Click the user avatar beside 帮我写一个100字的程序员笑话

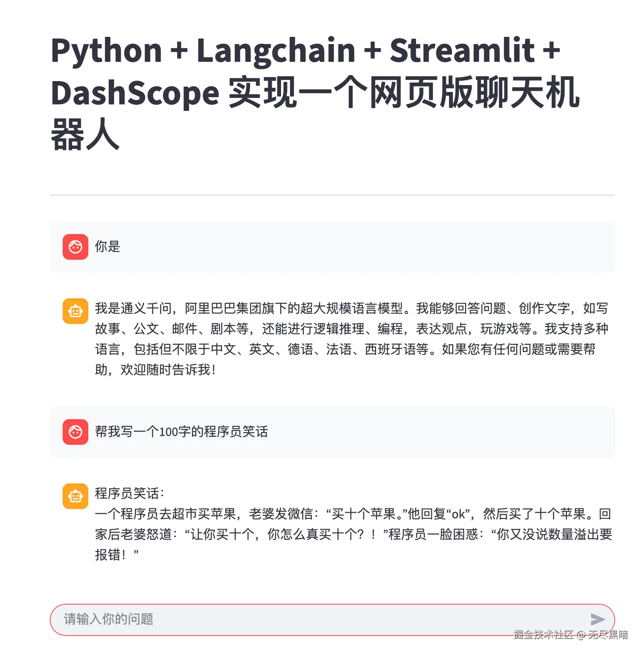[75, 432]
